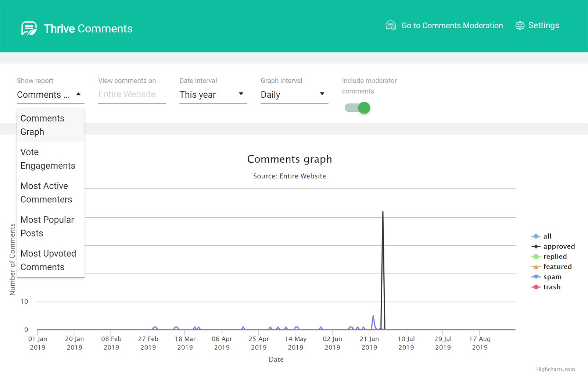Go to Comments Moderation link

pos(444,25)
